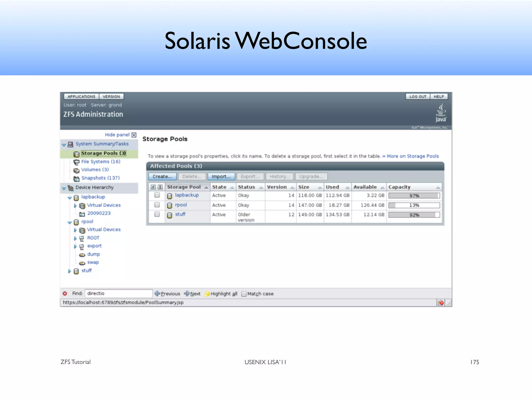Viewport: 532px width, 399px height.
Task: Expand Virtual Devices under rpool
Action: pos(75,230)
